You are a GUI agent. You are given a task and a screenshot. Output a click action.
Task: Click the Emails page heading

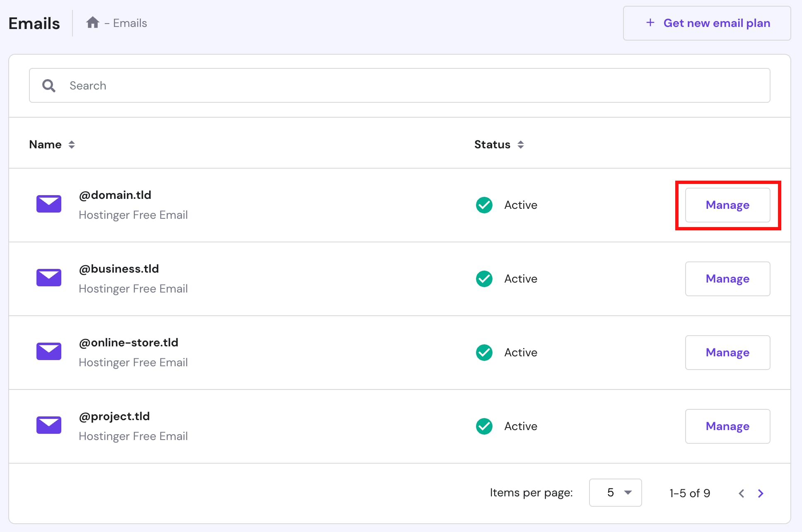[x=34, y=23]
